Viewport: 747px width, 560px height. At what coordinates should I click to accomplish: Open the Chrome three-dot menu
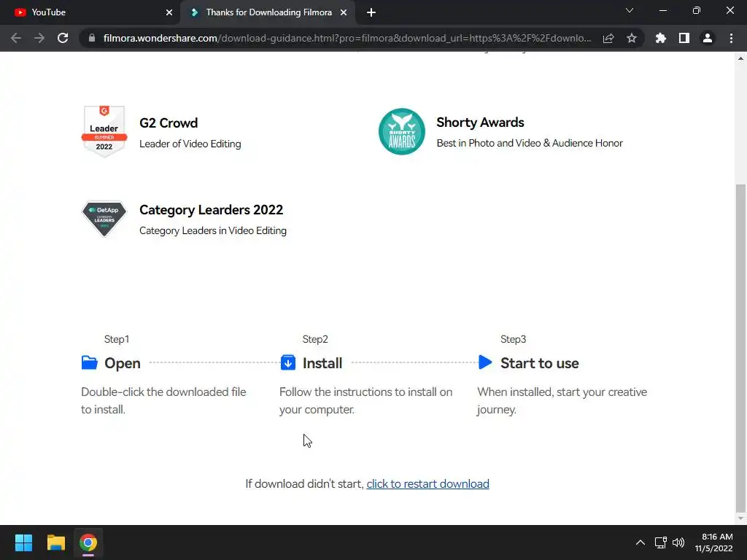(x=731, y=38)
